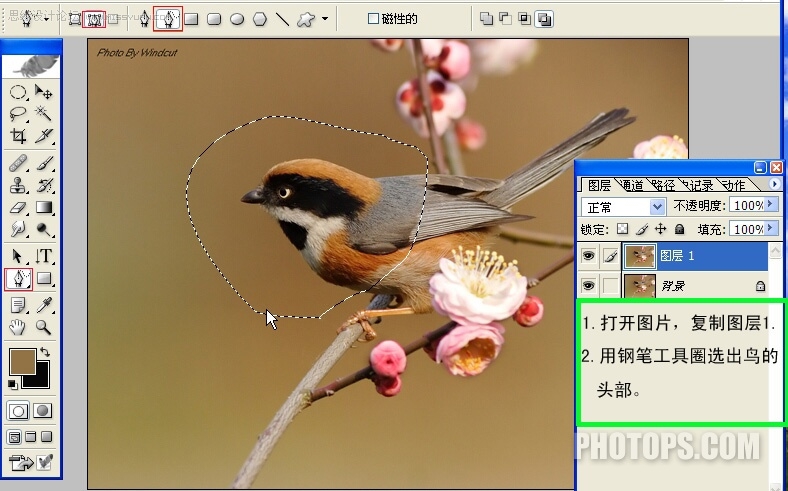This screenshot has width=788, height=491.
Task: Reset default black and white colors
Action: [13, 385]
